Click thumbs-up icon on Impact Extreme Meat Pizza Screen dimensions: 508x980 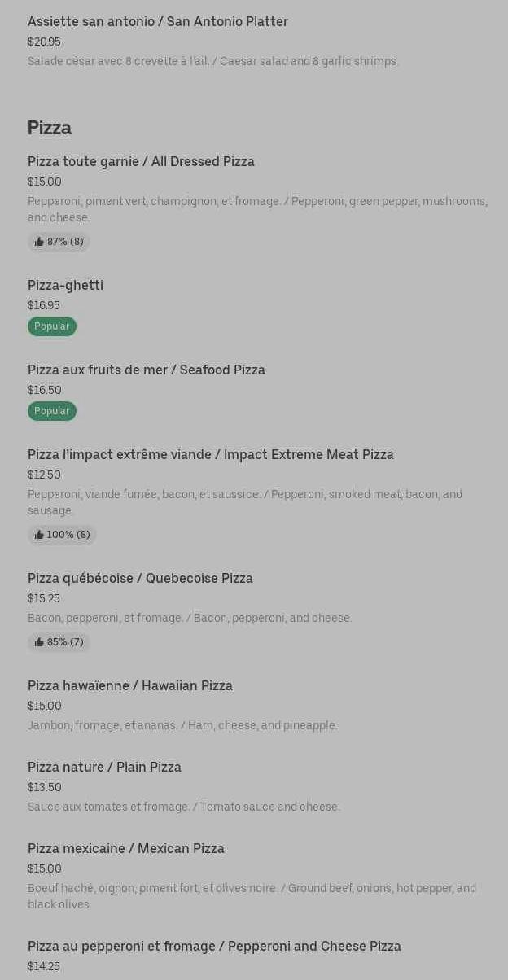39,535
